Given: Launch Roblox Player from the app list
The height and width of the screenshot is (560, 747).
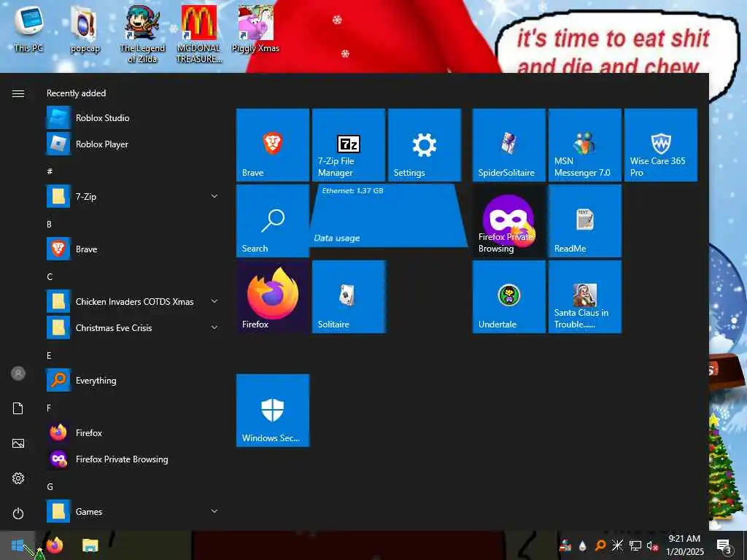Looking at the screenshot, I should 133,144.
